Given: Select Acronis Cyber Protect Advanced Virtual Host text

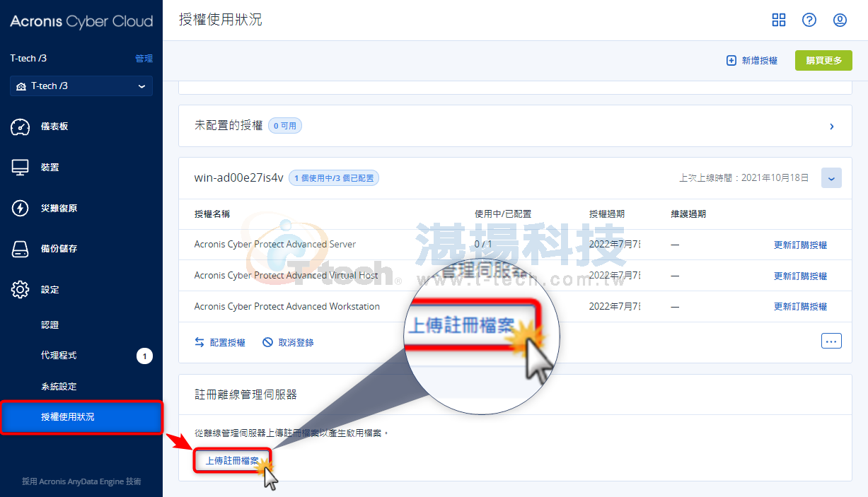Looking at the screenshot, I should pos(286,276).
